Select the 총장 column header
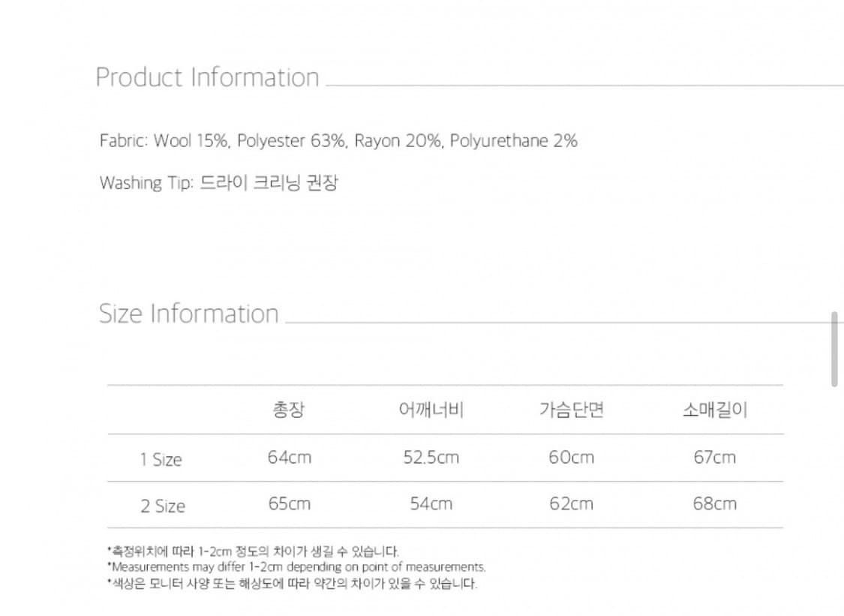Viewport: 844px width, 616px height. tap(289, 410)
